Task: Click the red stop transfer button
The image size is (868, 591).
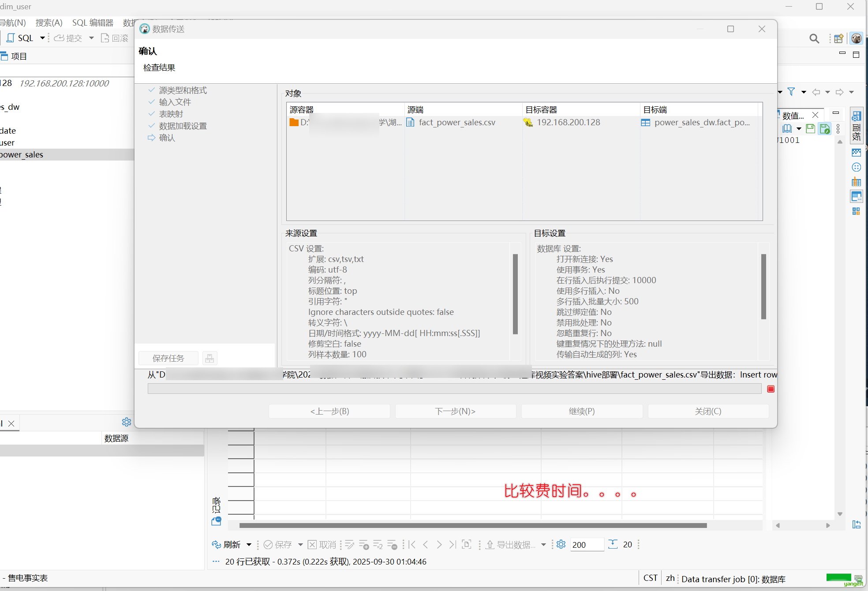Action: click(771, 389)
